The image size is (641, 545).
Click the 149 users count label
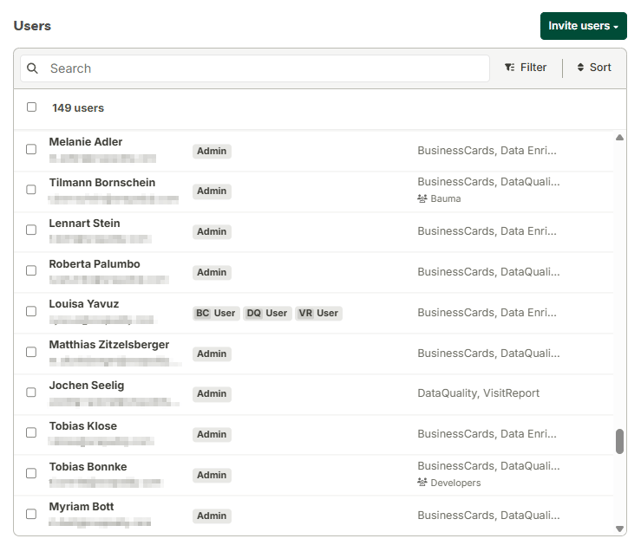(78, 108)
